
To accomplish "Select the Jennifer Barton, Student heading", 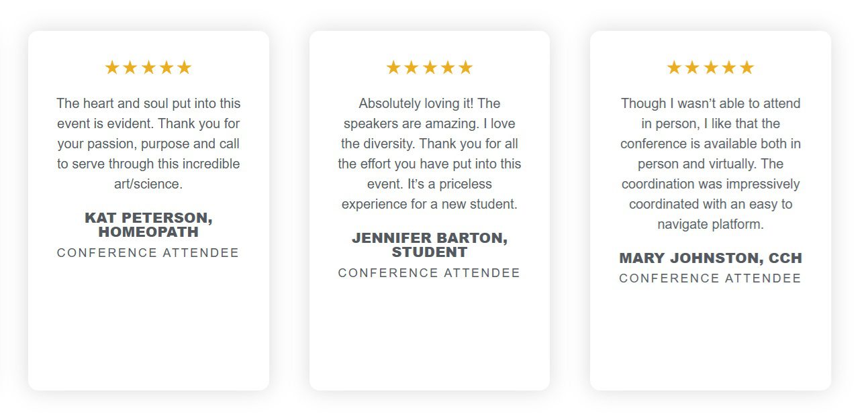I will point(430,245).
